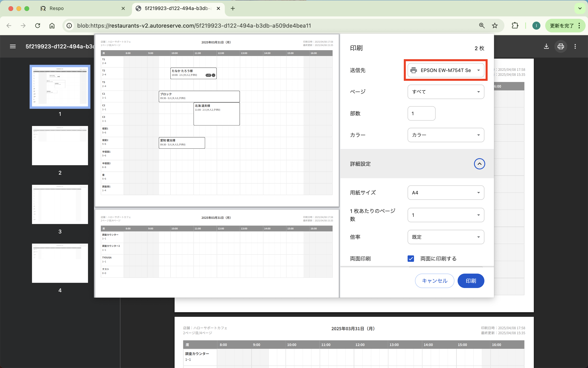Click the zoom magnifier icon in address bar
Screen dimensions: 588x368
pyautogui.click(x=482, y=26)
